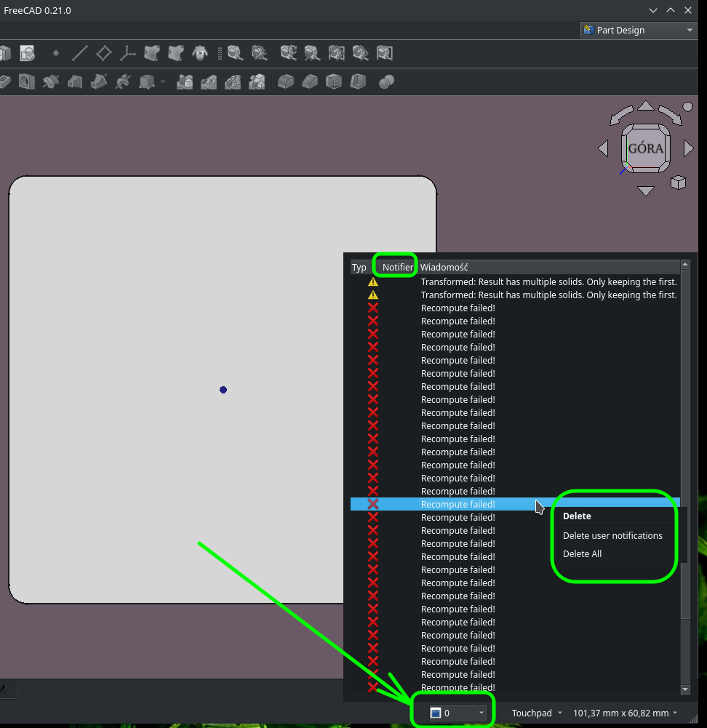
Task: Select the Create datum point tool
Action: click(x=55, y=52)
